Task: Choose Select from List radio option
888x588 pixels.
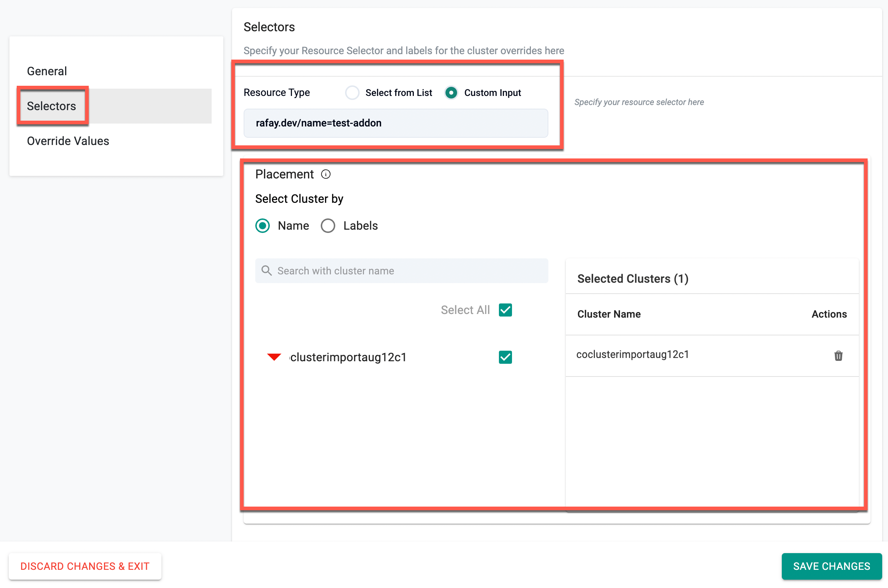Action: click(352, 93)
